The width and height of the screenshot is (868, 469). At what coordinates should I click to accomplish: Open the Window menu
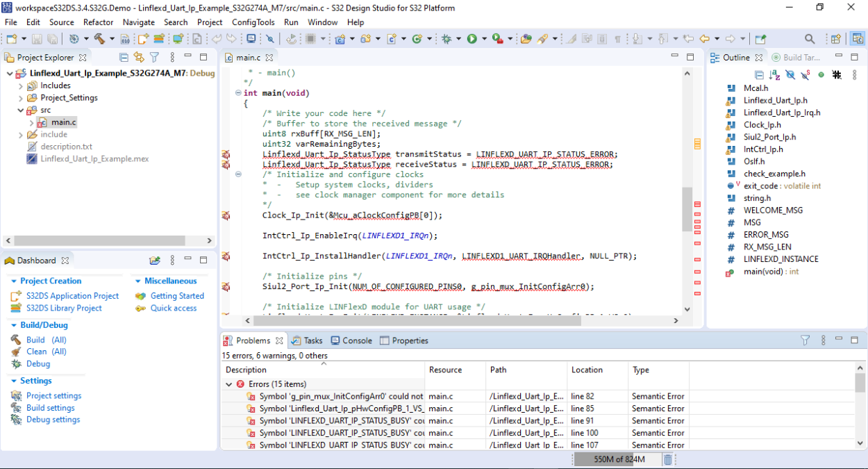pos(323,22)
